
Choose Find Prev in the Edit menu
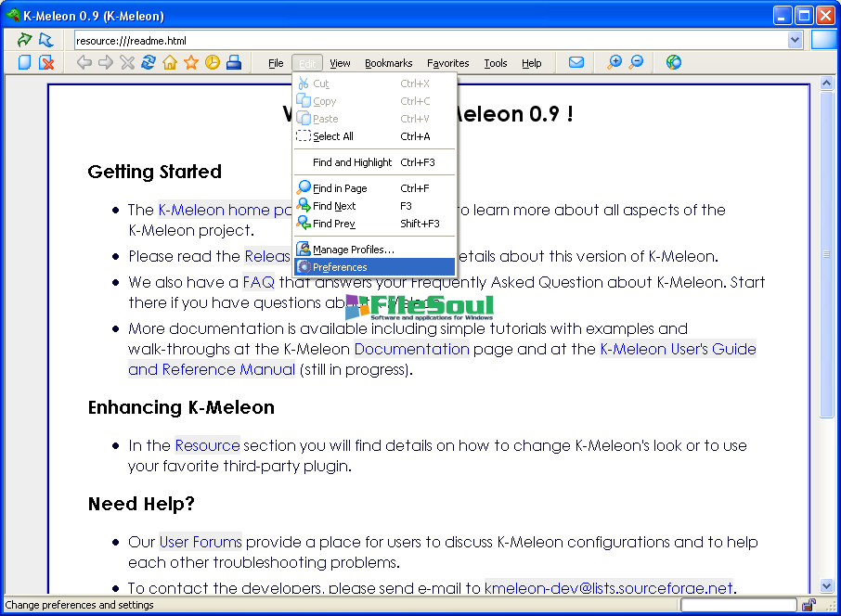pyautogui.click(x=374, y=224)
